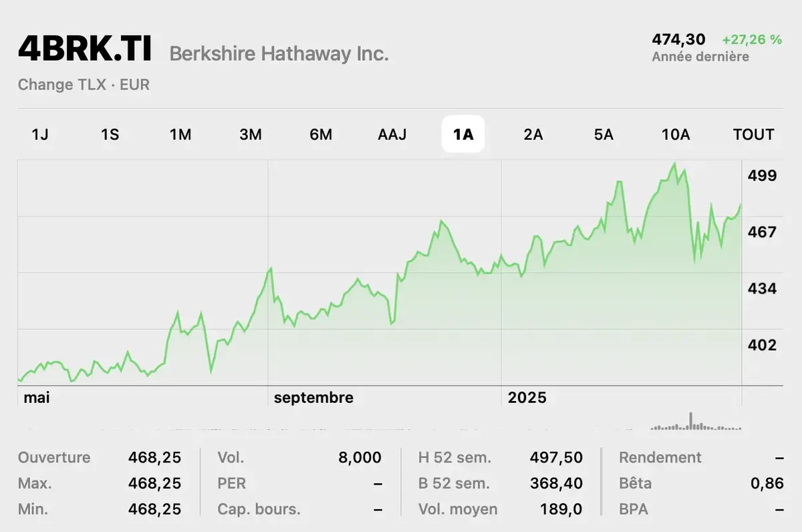
Task: Click the septembre marker on chart axis
Action: point(313,398)
